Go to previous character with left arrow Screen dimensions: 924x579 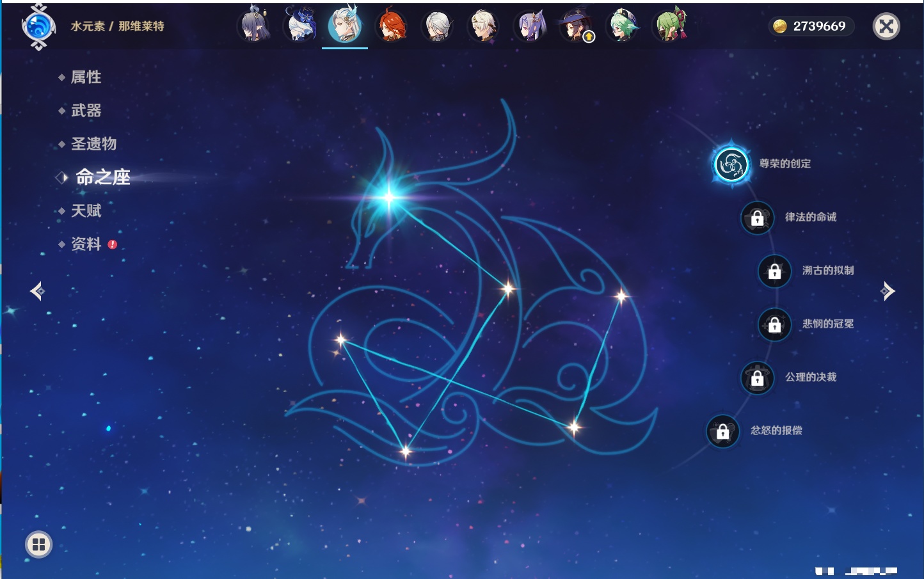[37, 291]
